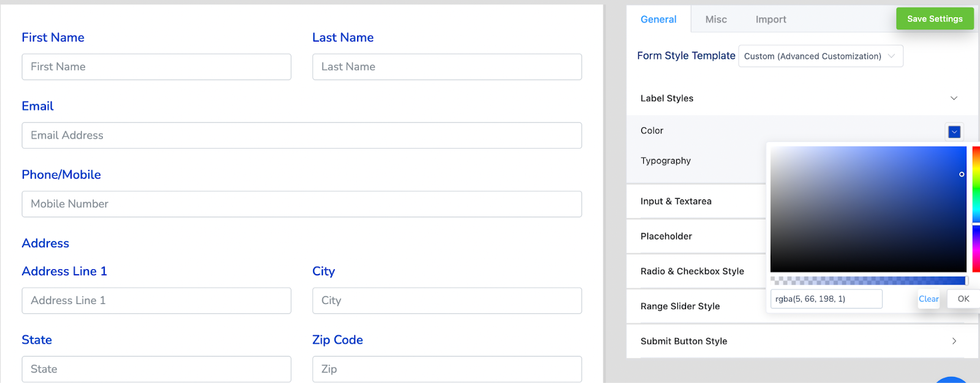Switch to the Import tab
Screen dimensions: 980x383
click(x=771, y=20)
